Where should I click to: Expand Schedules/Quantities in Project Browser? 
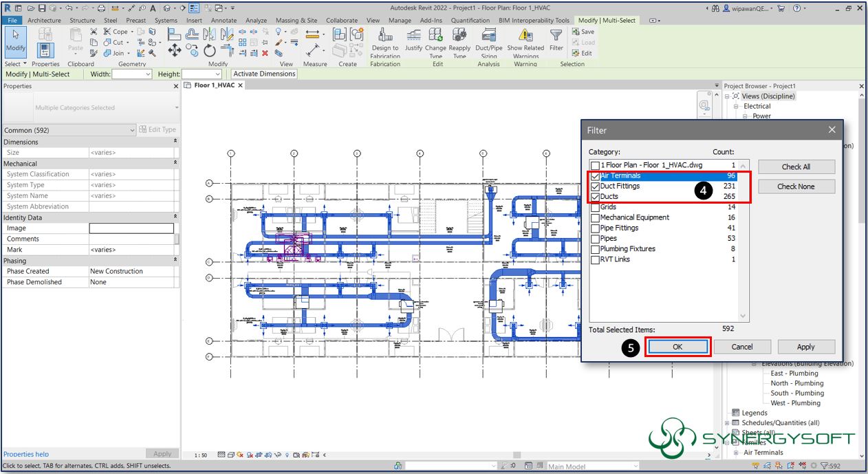[x=727, y=422]
